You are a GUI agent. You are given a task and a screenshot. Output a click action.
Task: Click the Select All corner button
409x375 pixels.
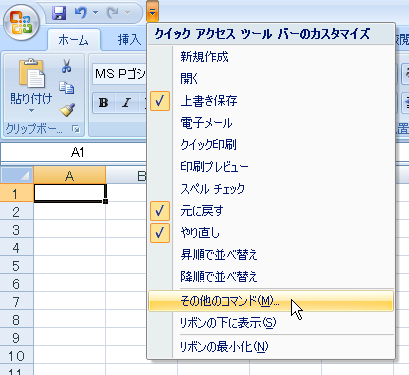(x=17, y=175)
